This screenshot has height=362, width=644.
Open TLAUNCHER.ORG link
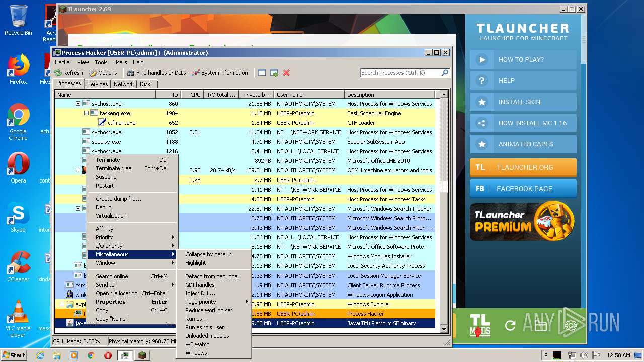pos(523,167)
